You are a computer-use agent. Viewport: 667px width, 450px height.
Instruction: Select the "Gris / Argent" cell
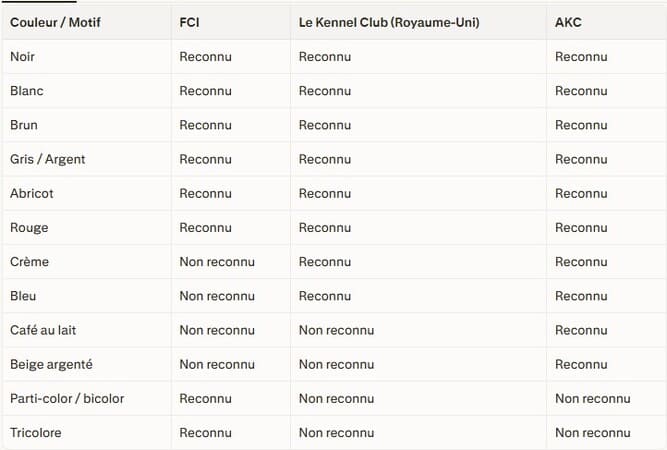point(48,159)
